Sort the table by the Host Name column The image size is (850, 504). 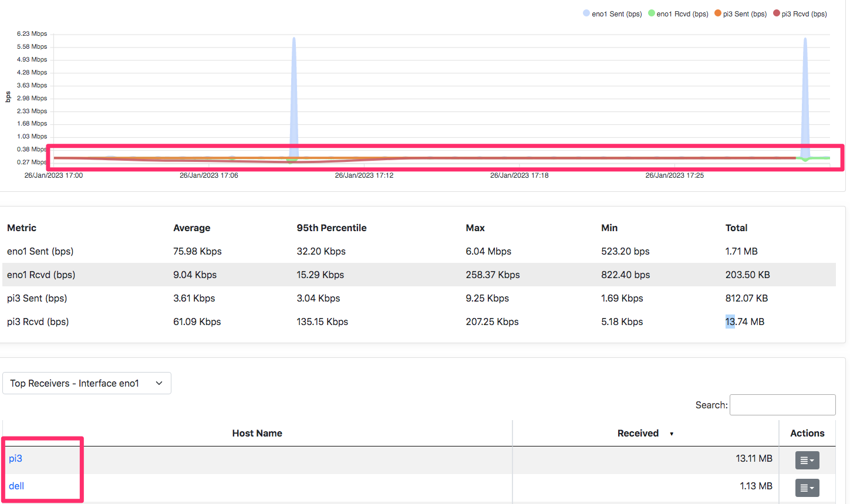[257, 433]
